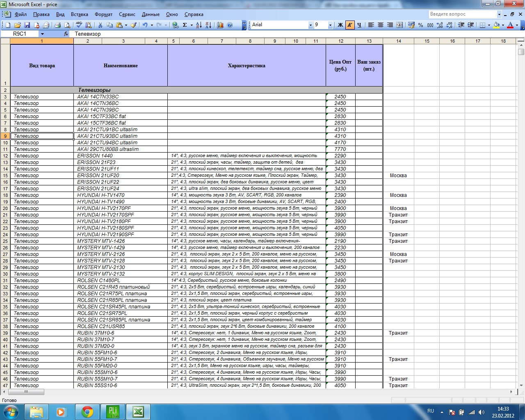Open Google Chrome from the taskbar
Image resolution: width=525 pixels, height=420 pixels.
(87, 412)
